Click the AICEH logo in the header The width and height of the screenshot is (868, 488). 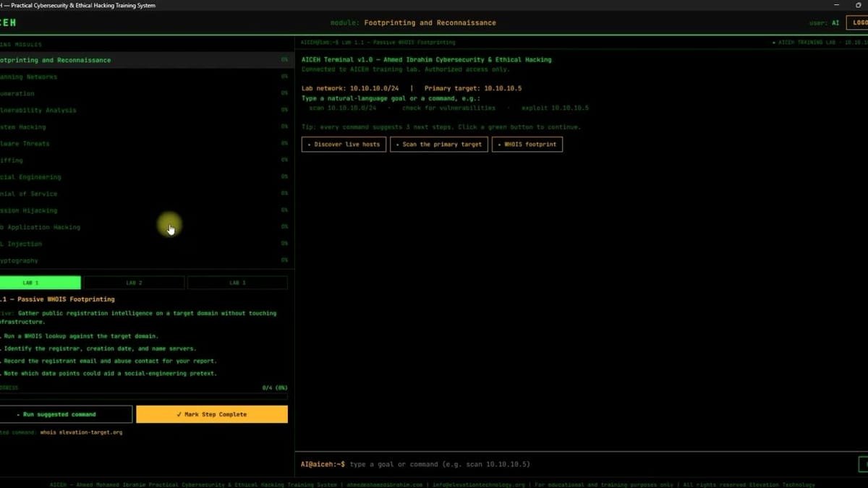[x=8, y=23]
